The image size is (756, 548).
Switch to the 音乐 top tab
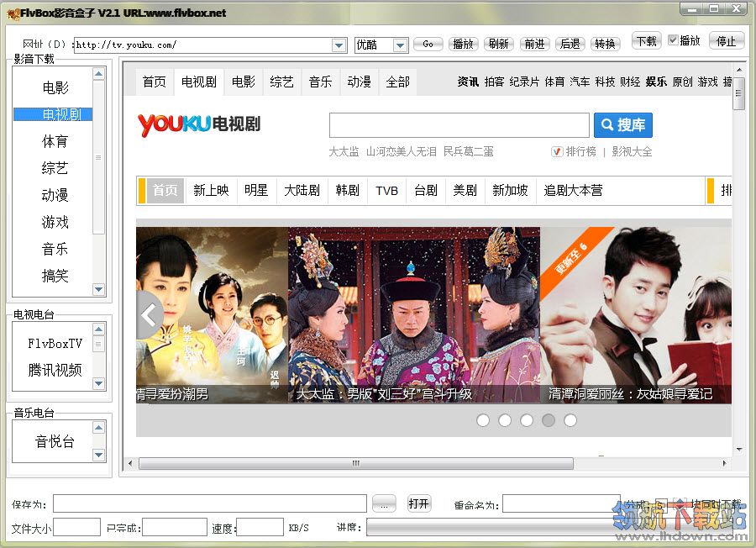(321, 82)
